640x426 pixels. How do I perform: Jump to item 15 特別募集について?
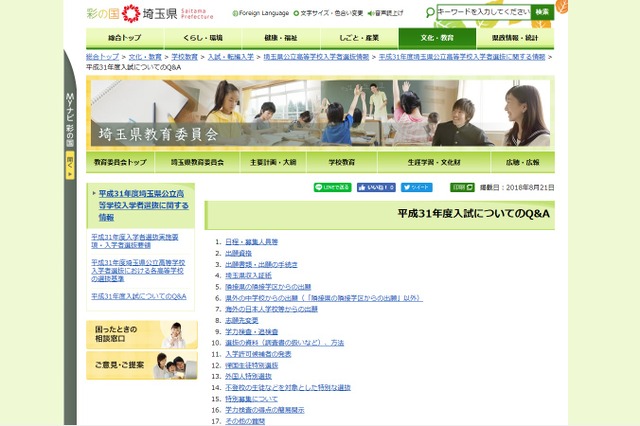(x=251, y=399)
